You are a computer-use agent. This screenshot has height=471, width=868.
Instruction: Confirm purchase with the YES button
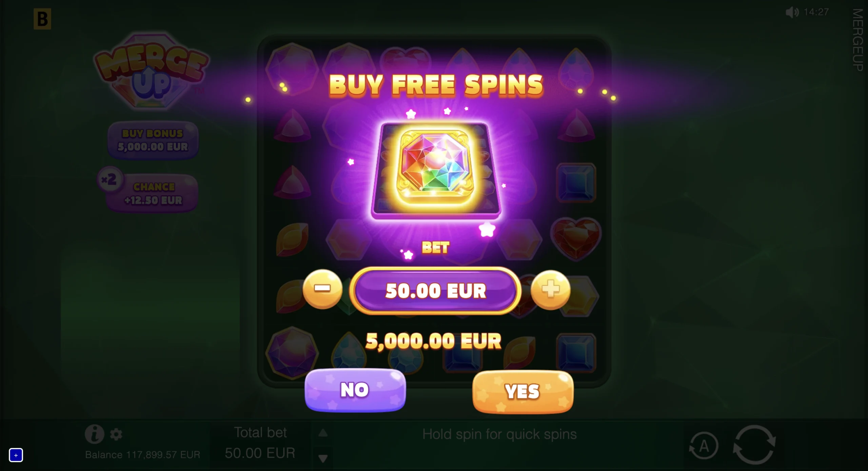click(x=523, y=392)
